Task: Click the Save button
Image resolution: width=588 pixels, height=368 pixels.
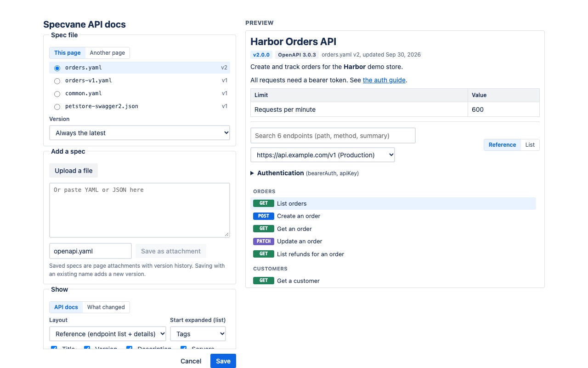Action: [223, 361]
